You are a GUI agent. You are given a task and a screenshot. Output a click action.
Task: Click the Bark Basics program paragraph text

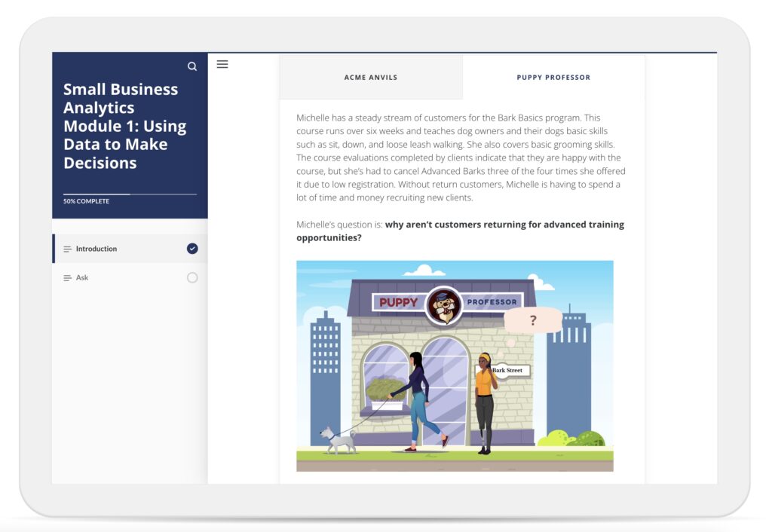click(x=461, y=157)
